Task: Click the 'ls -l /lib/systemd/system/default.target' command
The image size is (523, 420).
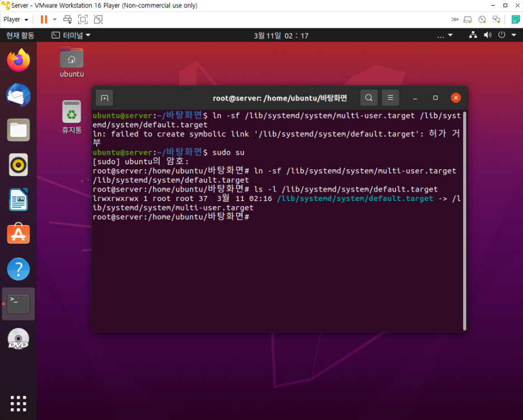Action: pyautogui.click(x=345, y=189)
